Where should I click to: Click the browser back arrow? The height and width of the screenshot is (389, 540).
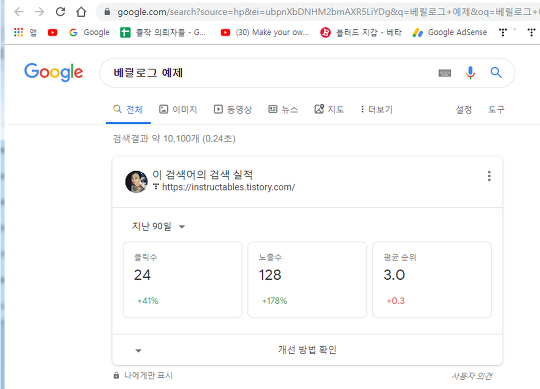point(19,12)
